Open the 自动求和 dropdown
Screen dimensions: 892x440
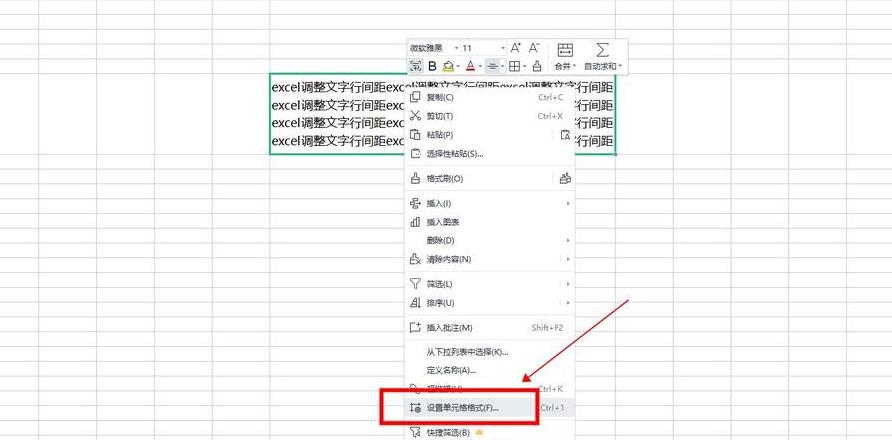coord(603,67)
